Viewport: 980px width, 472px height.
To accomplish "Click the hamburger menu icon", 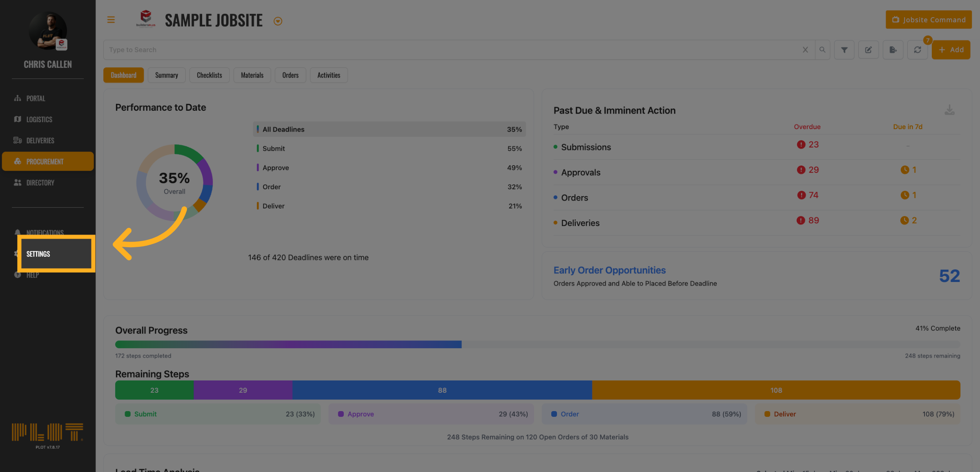I will point(111,20).
